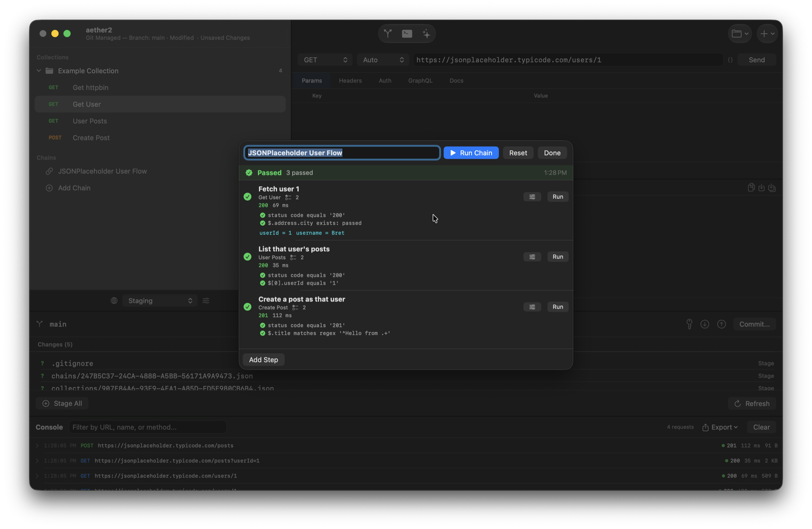Click the green Passed status icon
The width and height of the screenshot is (812, 529).
[x=249, y=173]
